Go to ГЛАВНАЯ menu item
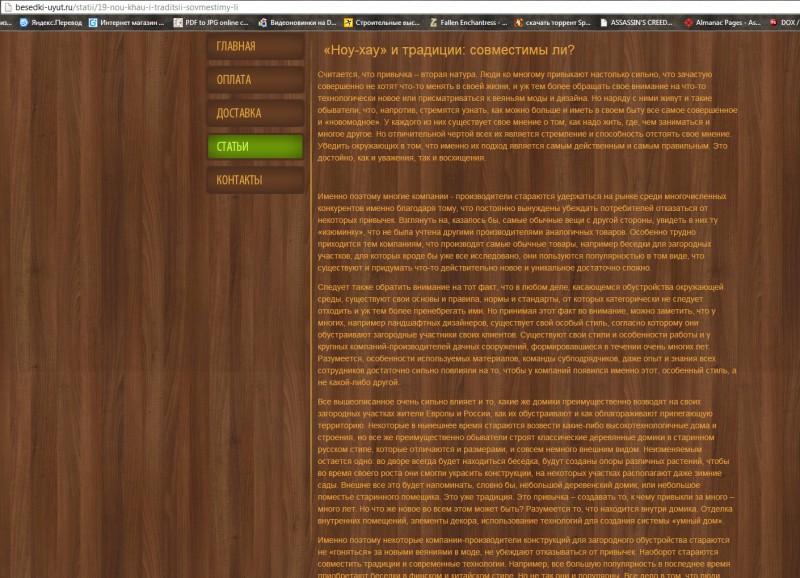Screen dimensions: 800x578 [x=255, y=46]
